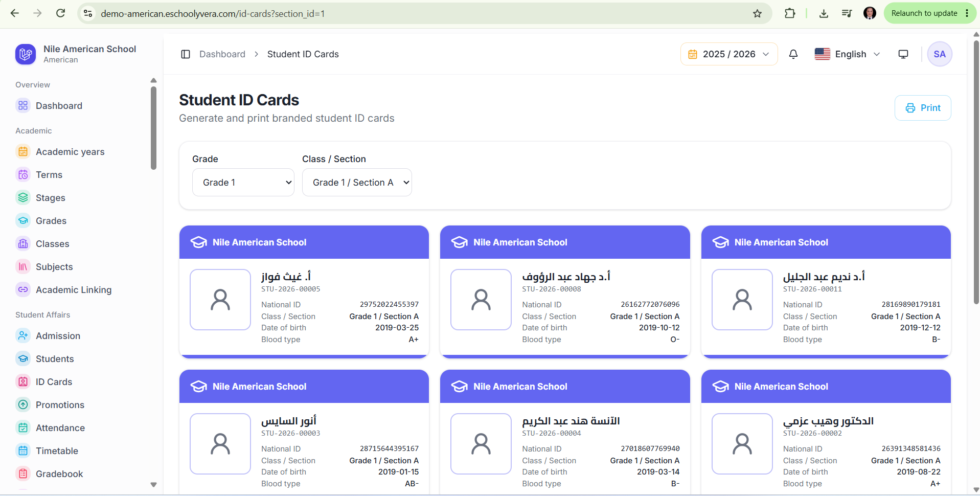Image resolution: width=980 pixels, height=496 pixels.
Task: Open the Class / Section dropdown
Action: click(357, 183)
